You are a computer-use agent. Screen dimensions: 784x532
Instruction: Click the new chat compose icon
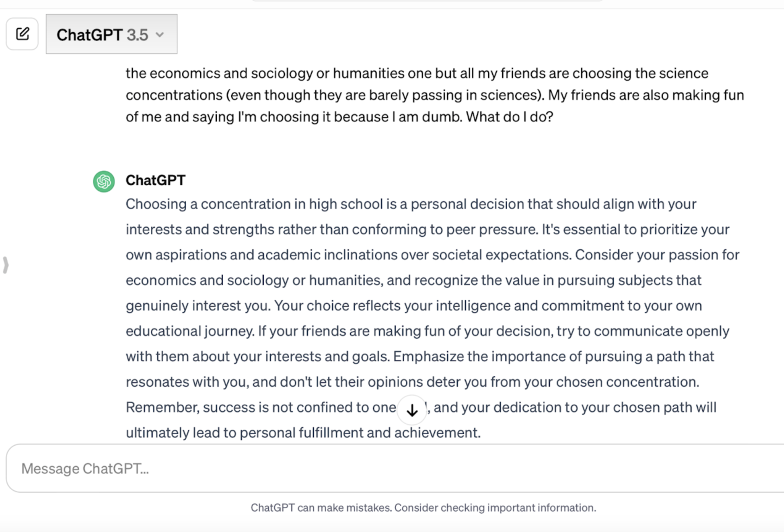pos(22,34)
